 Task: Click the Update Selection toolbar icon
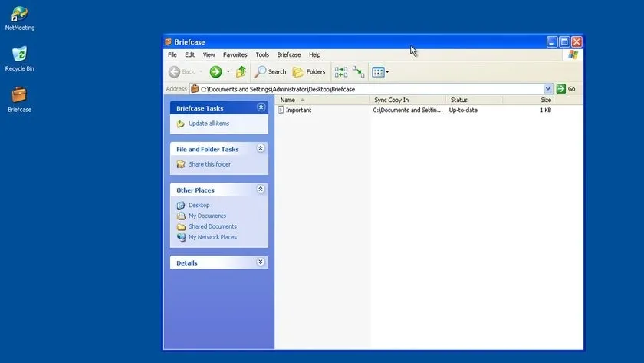click(358, 72)
